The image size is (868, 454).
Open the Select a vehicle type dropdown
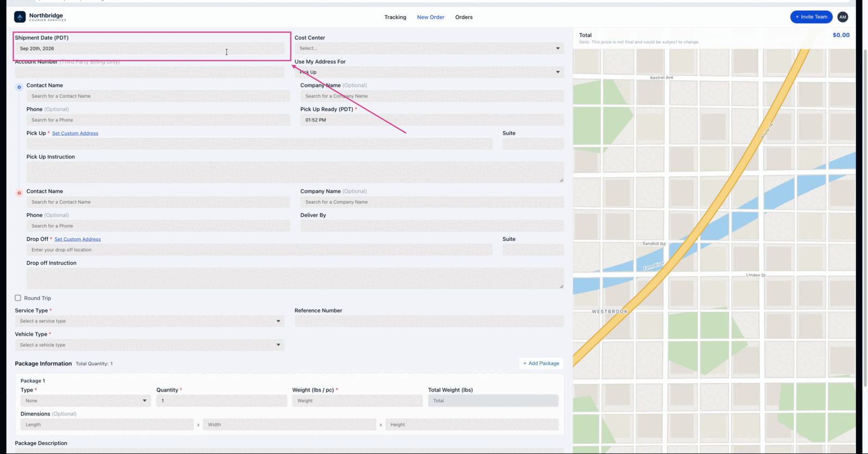[150, 345]
